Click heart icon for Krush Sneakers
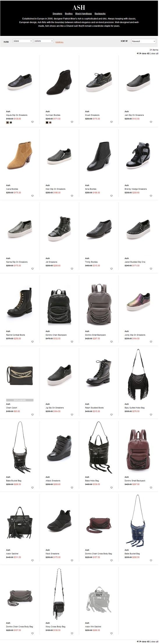Screen dimensions: 160x644 tap(111, 122)
